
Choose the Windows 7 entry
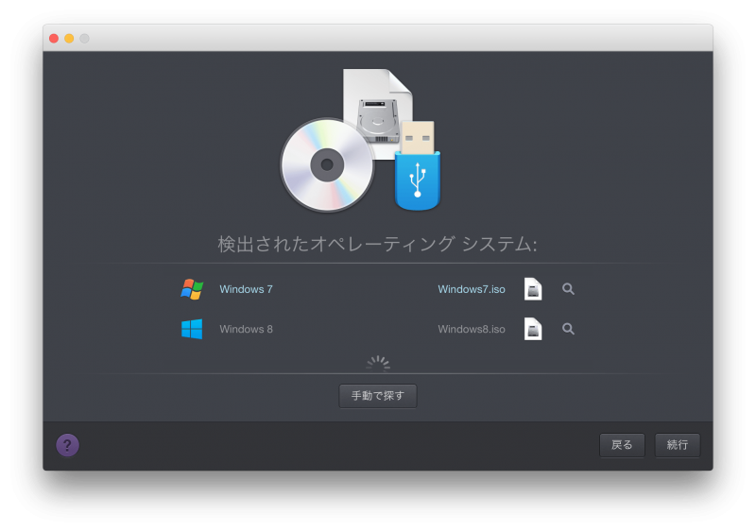[246, 289]
